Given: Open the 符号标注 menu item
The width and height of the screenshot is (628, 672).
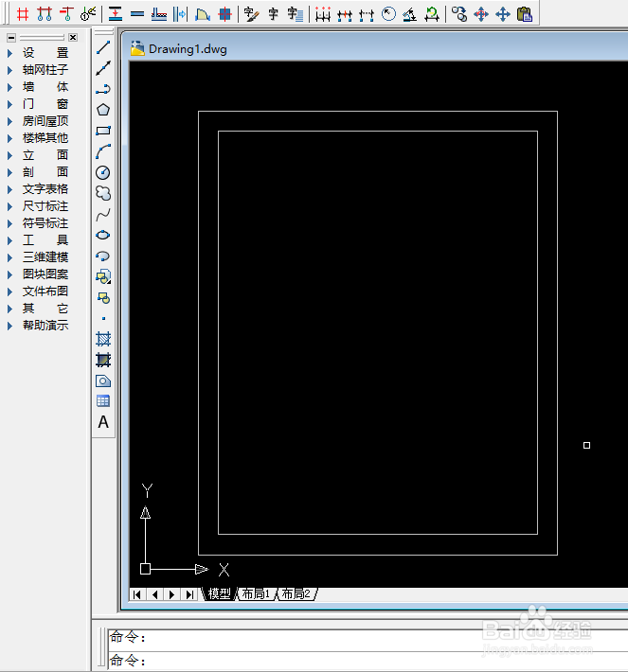Looking at the screenshot, I should coord(45,223).
